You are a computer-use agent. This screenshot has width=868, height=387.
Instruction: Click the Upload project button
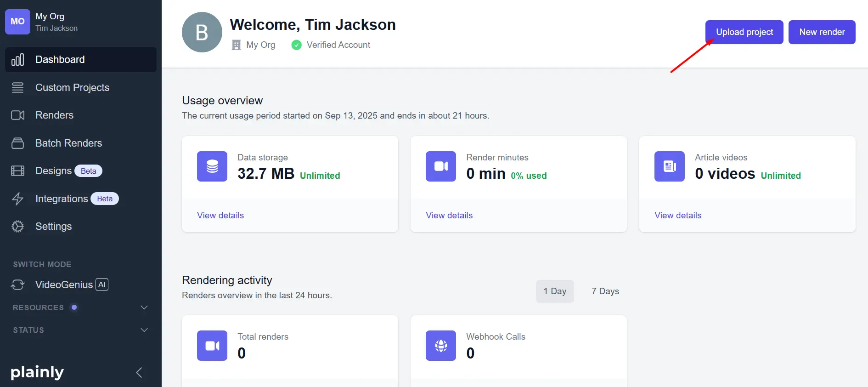tap(744, 32)
